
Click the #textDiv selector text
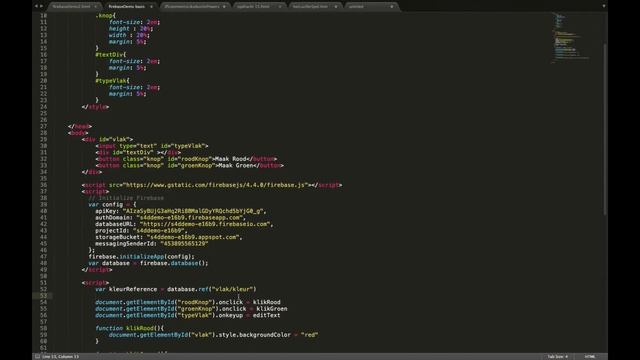coord(111,55)
